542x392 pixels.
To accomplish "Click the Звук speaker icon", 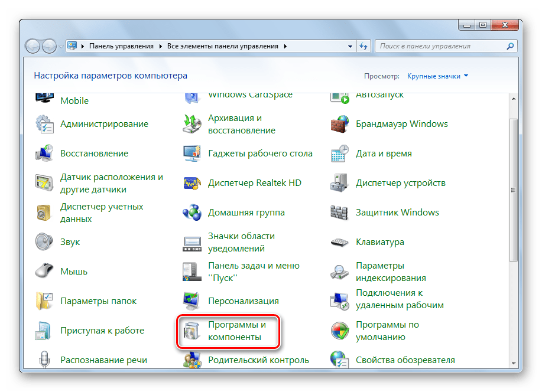I will point(45,243).
